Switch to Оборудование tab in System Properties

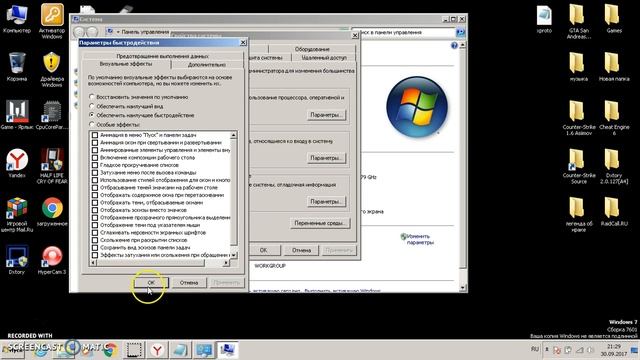point(312,49)
